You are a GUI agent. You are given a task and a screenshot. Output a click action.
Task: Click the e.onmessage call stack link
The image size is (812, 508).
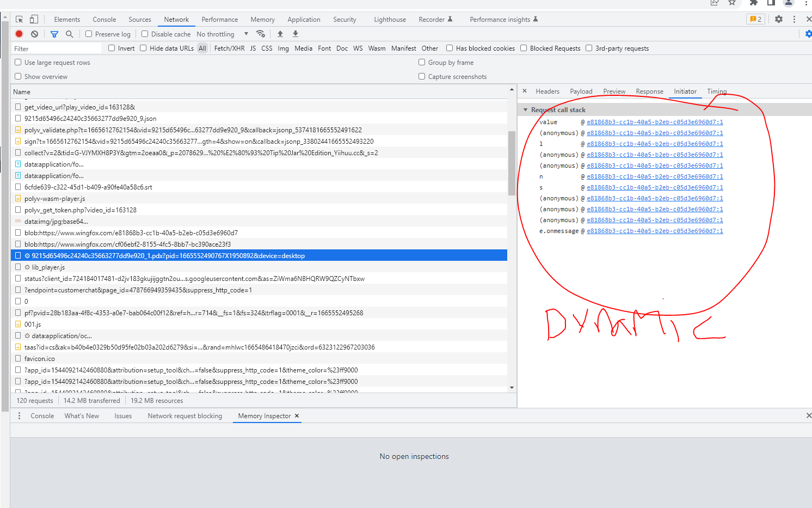655,231
